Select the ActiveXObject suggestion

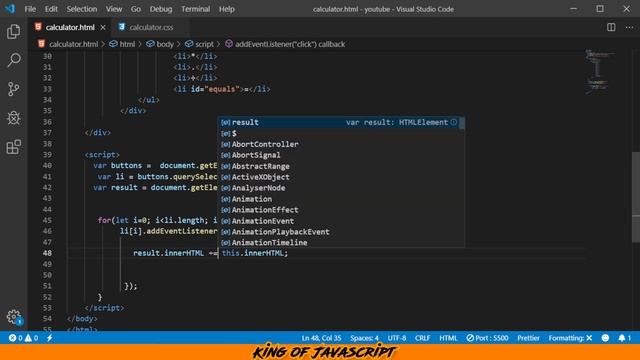pos(339,177)
